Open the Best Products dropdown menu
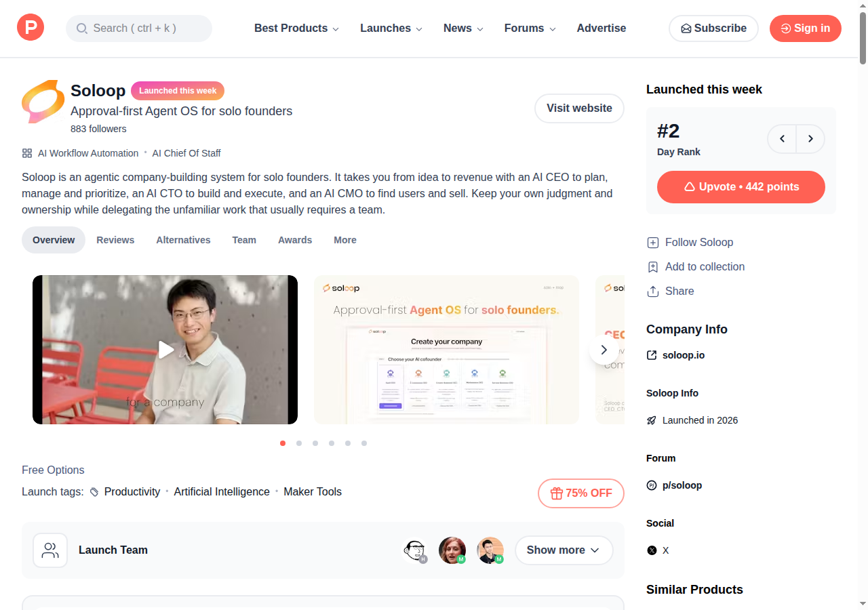 pos(296,28)
